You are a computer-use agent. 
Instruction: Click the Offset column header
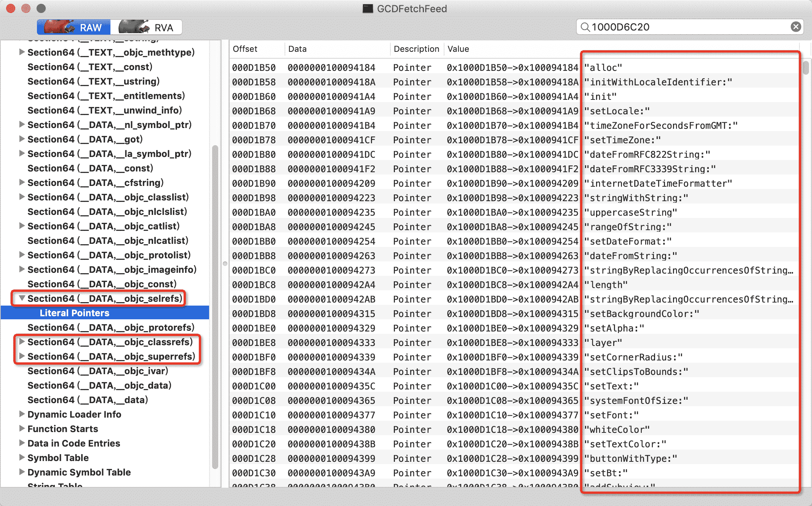(245, 49)
